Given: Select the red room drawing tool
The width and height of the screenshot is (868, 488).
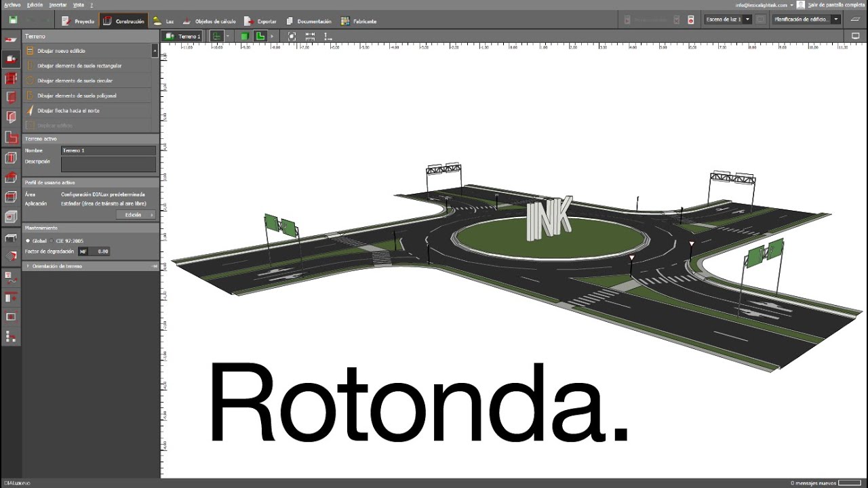Looking at the screenshot, I should click(10, 97).
